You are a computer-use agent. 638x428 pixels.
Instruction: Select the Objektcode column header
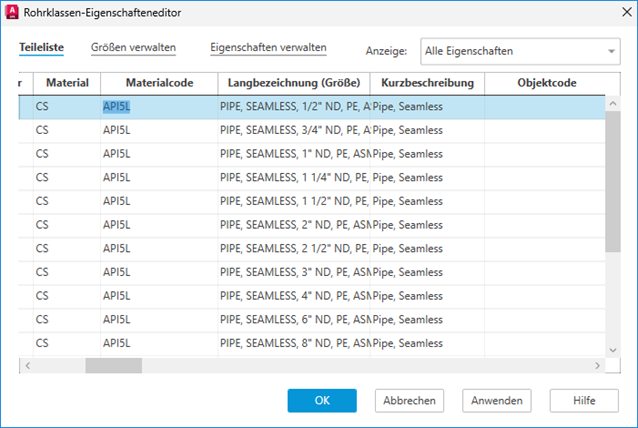pyautogui.click(x=546, y=82)
